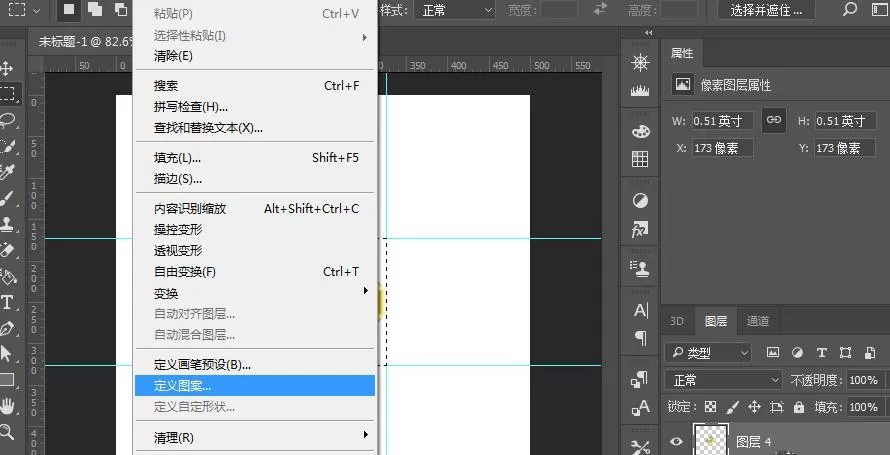Select the Move tool
This screenshot has height=455, width=890.
(7, 69)
